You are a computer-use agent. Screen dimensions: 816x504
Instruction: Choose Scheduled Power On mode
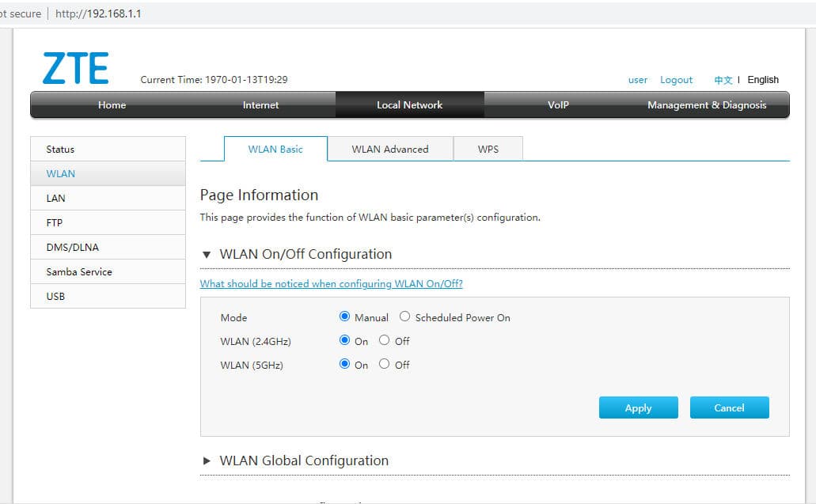[404, 316]
